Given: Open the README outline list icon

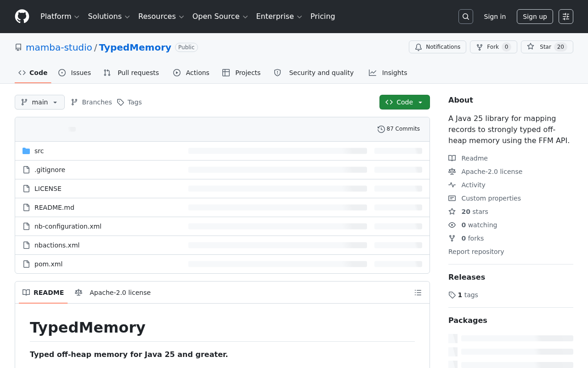Looking at the screenshot, I should 418,293.
